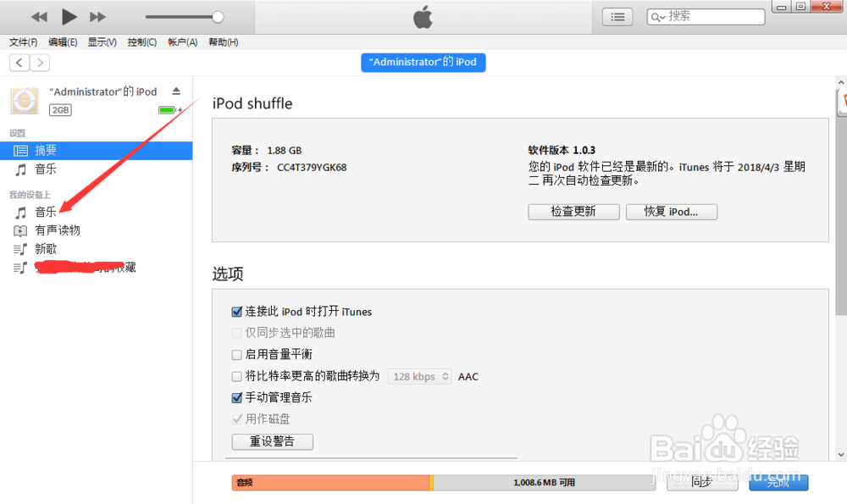The height and width of the screenshot is (504, 847).
Task: Click the vertical scrollbar down arrow
Action: pos(841,455)
